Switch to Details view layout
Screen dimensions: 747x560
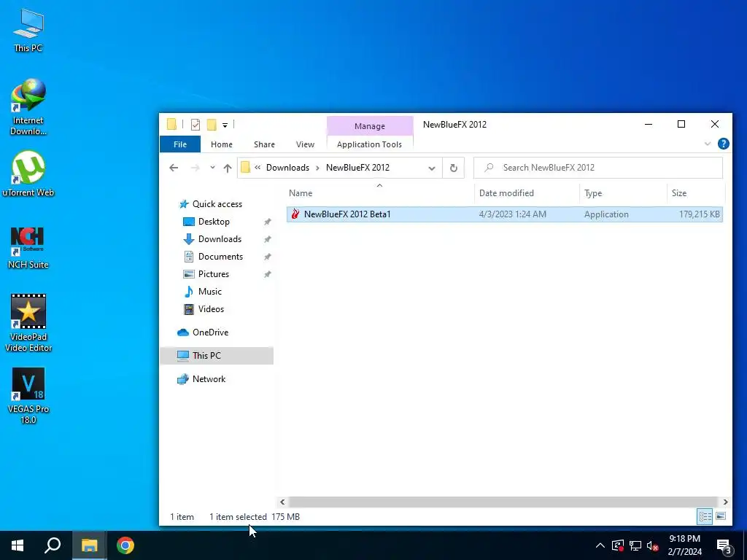click(705, 517)
